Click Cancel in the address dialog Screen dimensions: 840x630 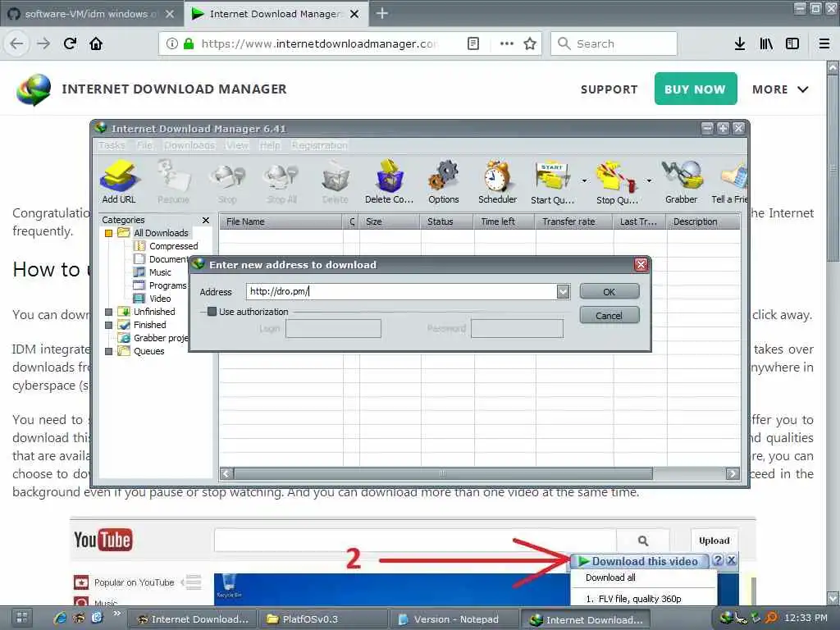click(609, 315)
